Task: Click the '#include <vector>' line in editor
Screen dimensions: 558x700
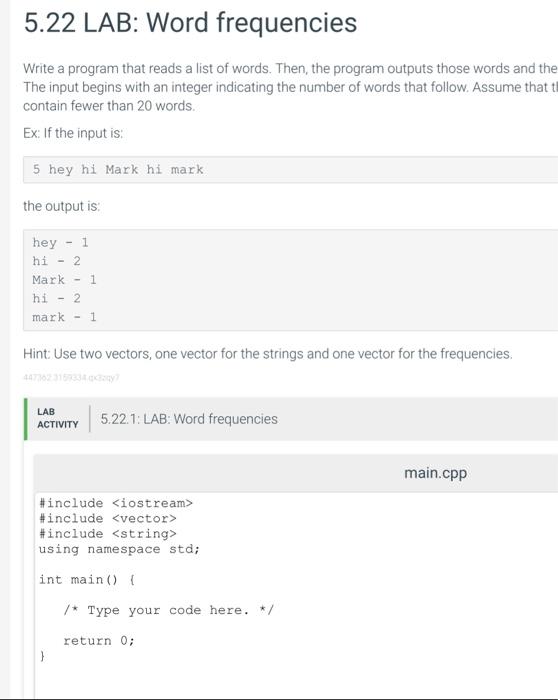Action: [108, 518]
